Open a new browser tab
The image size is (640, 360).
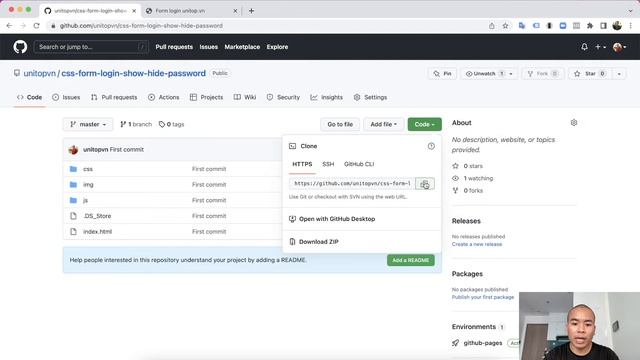pyautogui.click(x=251, y=11)
